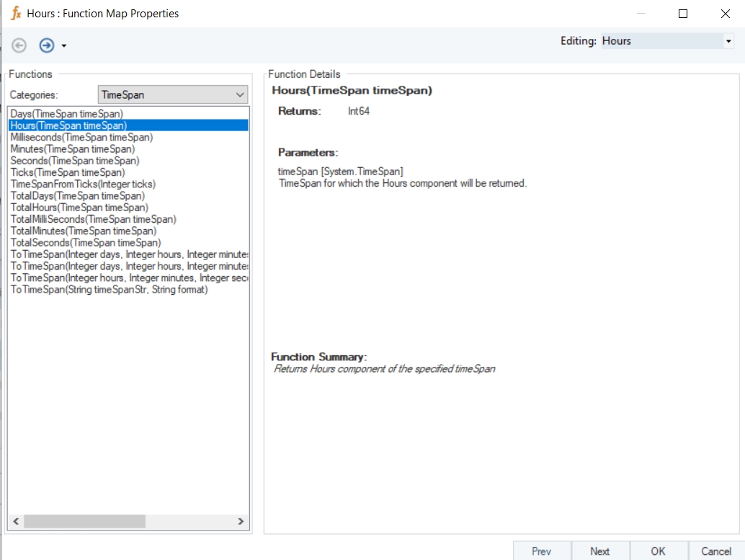Click the back navigation arrow icon
The width and height of the screenshot is (745, 560).
[x=19, y=45]
